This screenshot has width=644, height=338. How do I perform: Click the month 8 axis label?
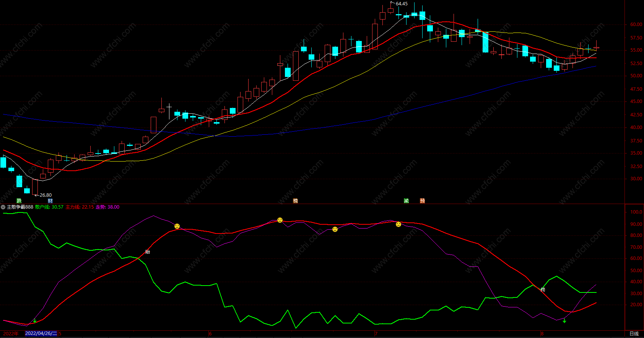tap(542, 334)
